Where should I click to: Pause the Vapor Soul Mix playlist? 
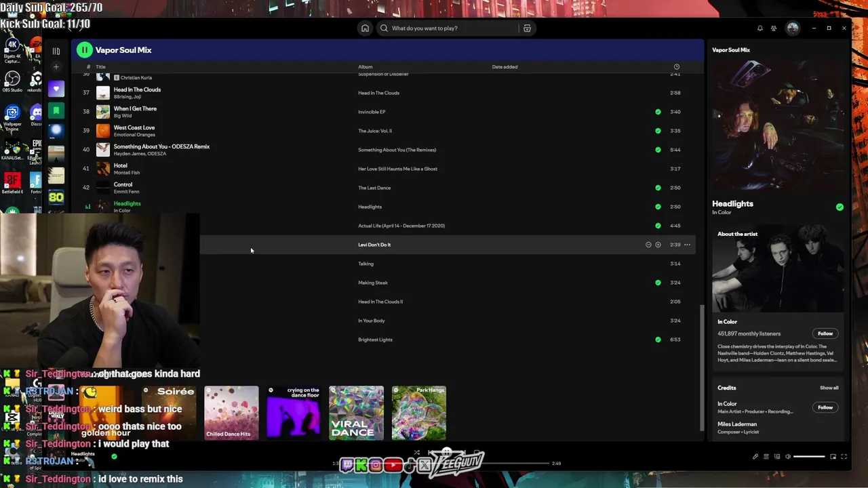tap(84, 49)
